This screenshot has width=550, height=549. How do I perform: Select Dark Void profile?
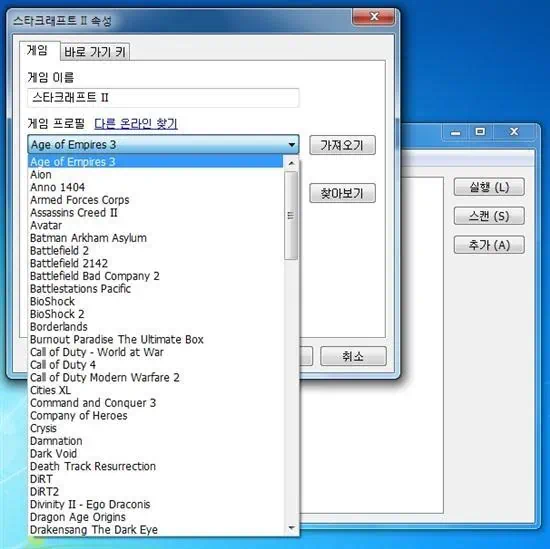156,454
